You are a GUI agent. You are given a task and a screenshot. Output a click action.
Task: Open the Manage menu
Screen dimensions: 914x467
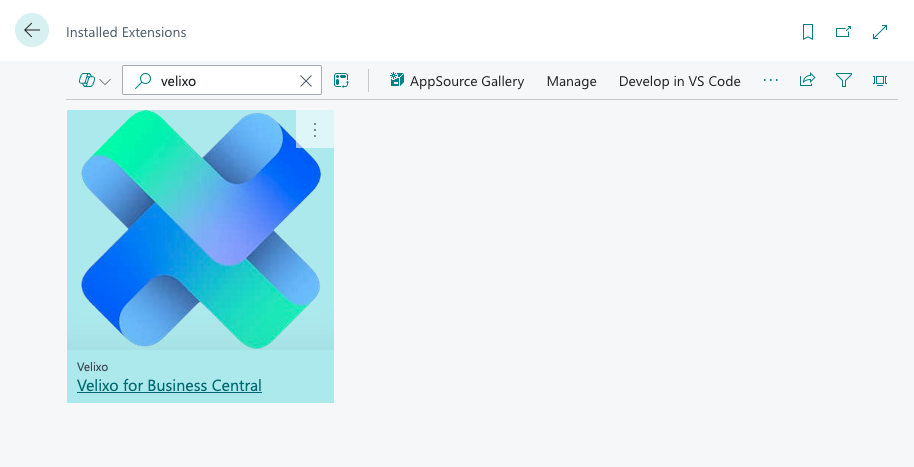click(571, 81)
